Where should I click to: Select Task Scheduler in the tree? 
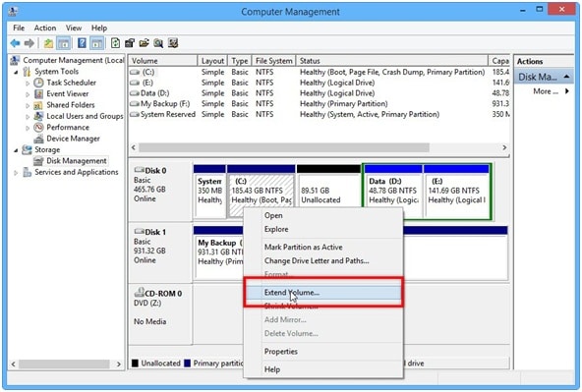point(71,83)
